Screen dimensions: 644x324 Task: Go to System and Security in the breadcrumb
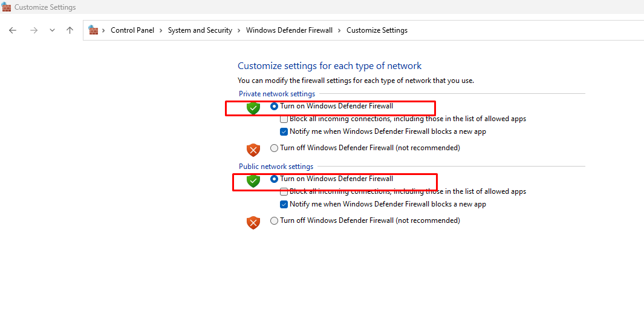point(200,30)
